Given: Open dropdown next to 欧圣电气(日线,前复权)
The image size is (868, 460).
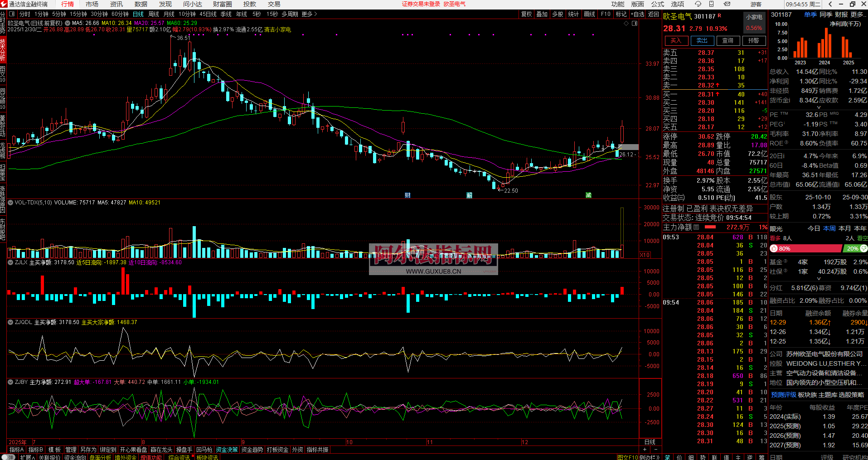Looking at the screenshot, I should click(68, 23).
